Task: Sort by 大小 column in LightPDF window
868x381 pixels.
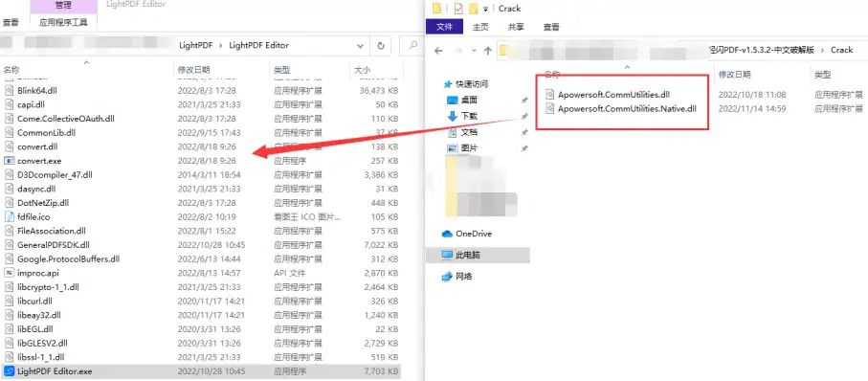Action: click(x=362, y=70)
